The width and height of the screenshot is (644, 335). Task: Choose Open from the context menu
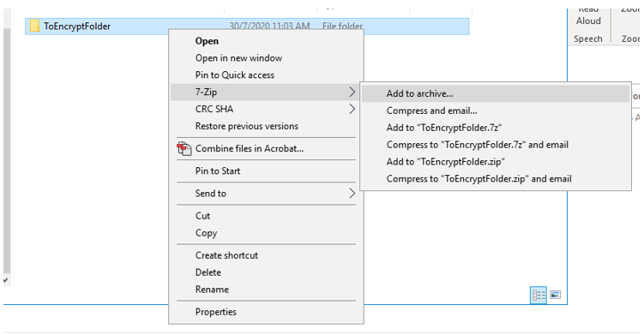tap(266, 41)
